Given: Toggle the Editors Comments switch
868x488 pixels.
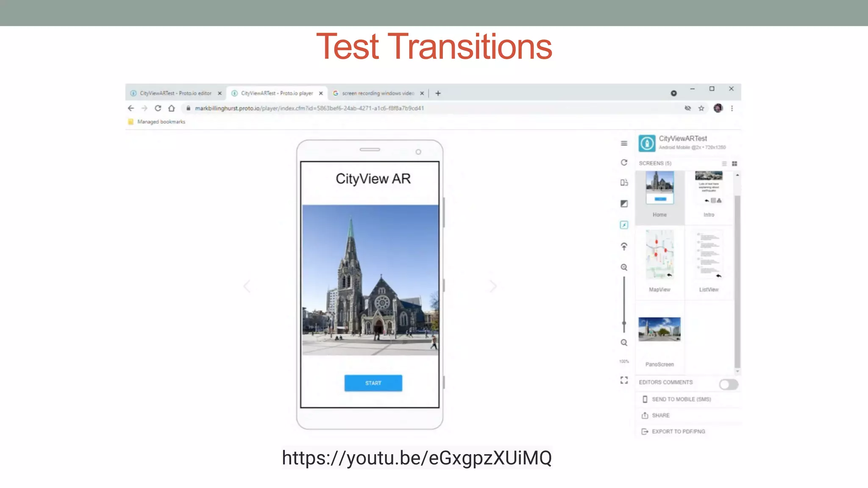Looking at the screenshot, I should point(729,384).
